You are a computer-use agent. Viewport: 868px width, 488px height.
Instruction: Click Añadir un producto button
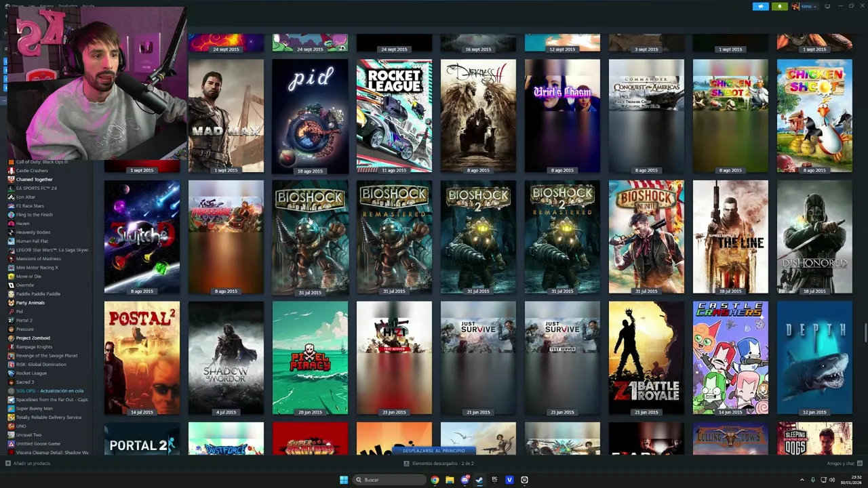pyautogui.click(x=28, y=464)
